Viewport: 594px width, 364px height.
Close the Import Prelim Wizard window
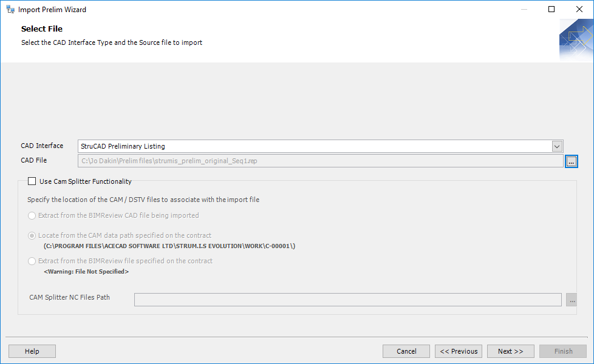(579, 9)
